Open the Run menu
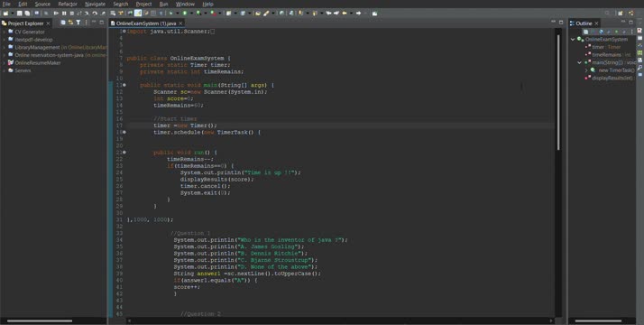644x325 pixels. pos(163,5)
